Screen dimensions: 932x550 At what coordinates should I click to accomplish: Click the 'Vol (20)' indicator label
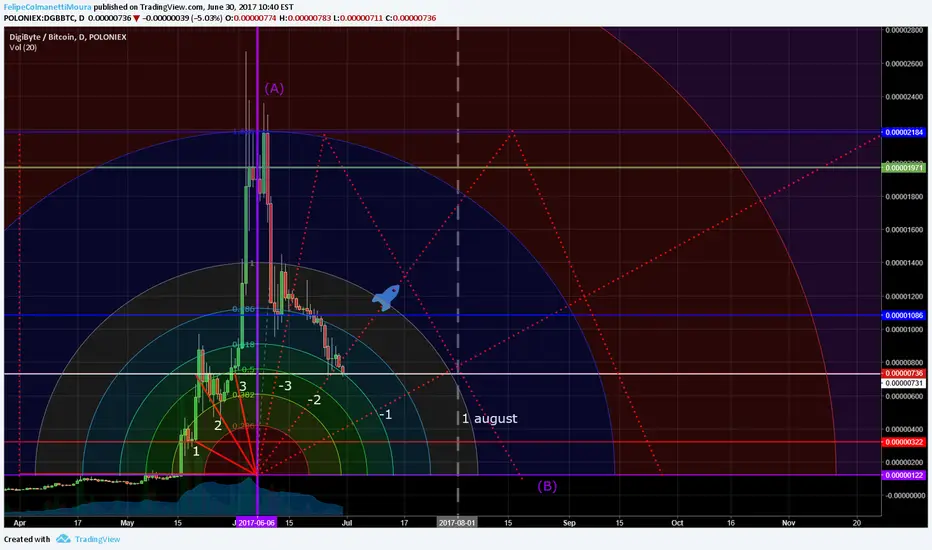point(23,47)
